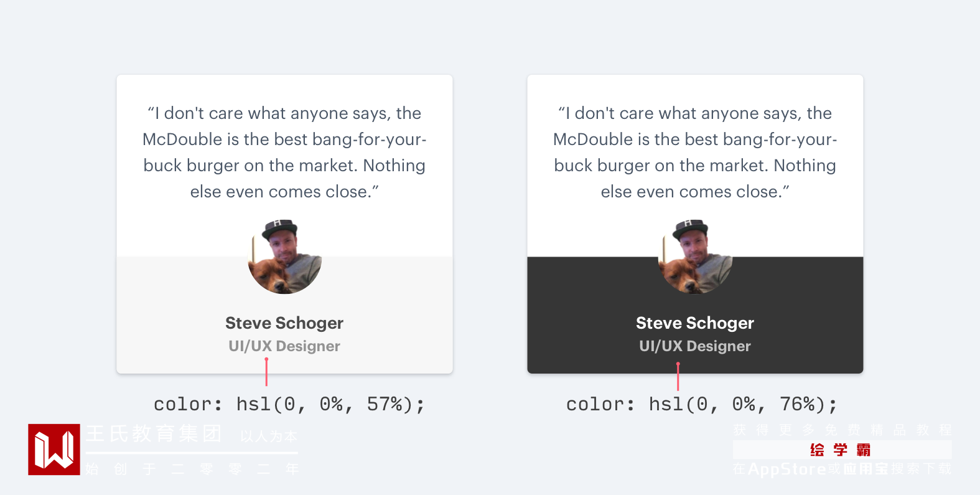Click the 以人为本 slogan text
Viewport: 980px width, 495px height.
[269, 436]
